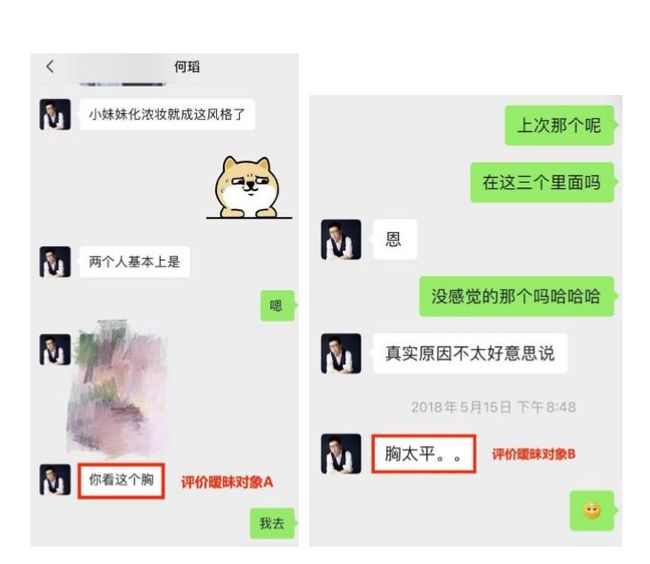Screen dimensions: 650x564
Task: Tap the 没感觉的那个吗哈哈哈 bubble
Action: click(x=517, y=296)
